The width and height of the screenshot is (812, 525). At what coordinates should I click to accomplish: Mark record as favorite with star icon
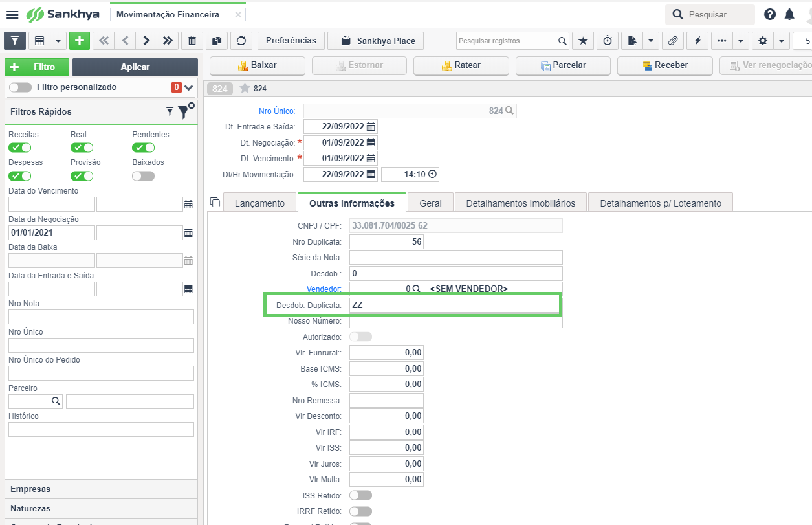tap(583, 41)
